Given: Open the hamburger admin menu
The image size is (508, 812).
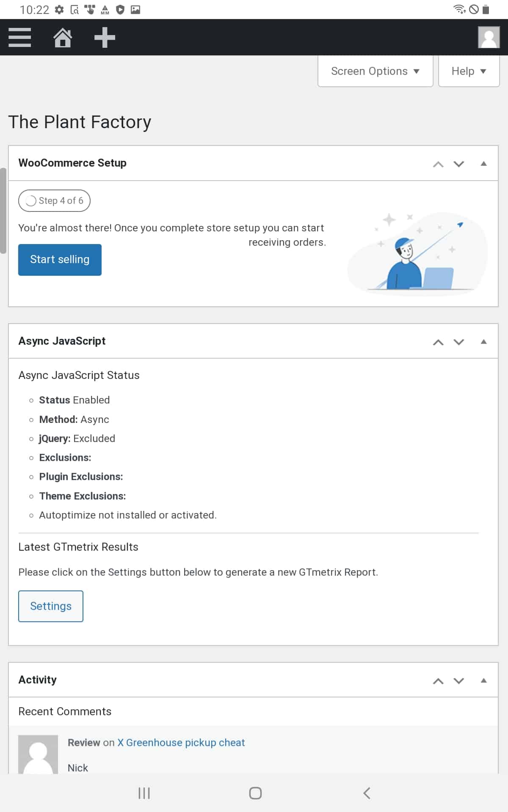Looking at the screenshot, I should (x=20, y=38).
